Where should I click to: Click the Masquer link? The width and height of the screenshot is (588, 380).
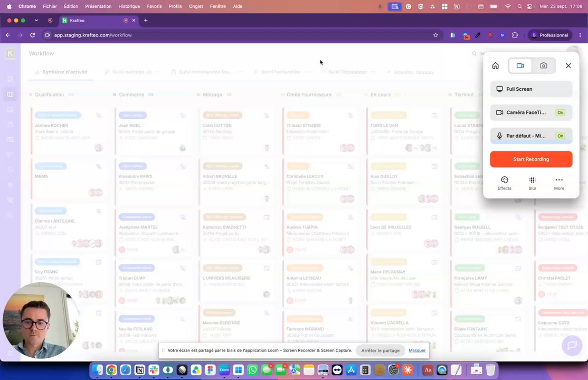[x=417, y=350]
